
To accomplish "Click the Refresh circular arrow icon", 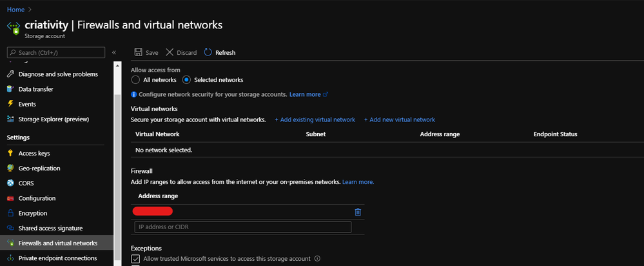I will pos(208,52).
